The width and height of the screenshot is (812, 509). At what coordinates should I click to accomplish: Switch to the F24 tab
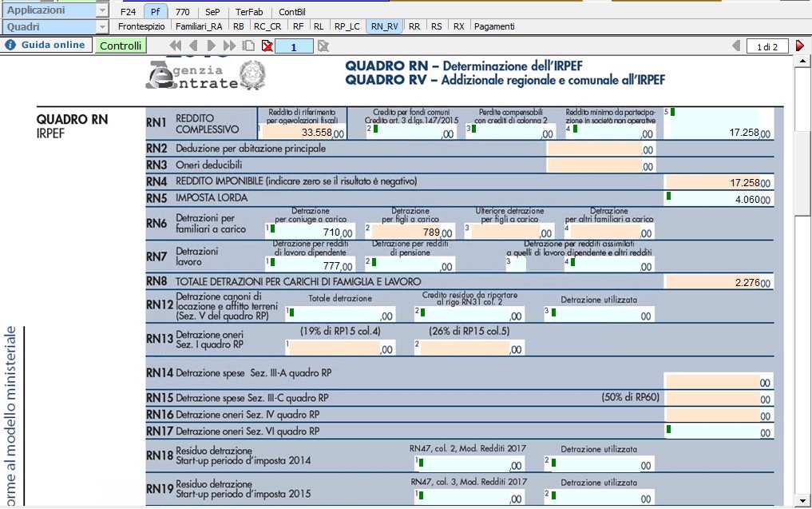coord(128,11)
